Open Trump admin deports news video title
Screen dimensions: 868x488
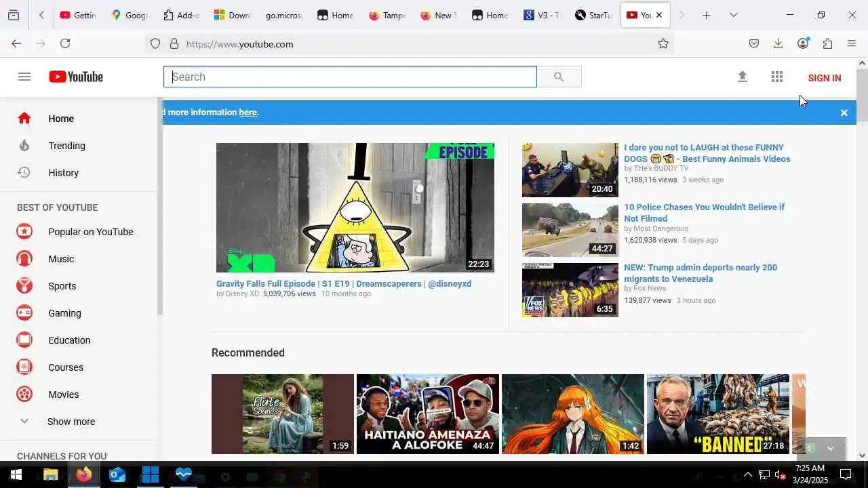701,273
